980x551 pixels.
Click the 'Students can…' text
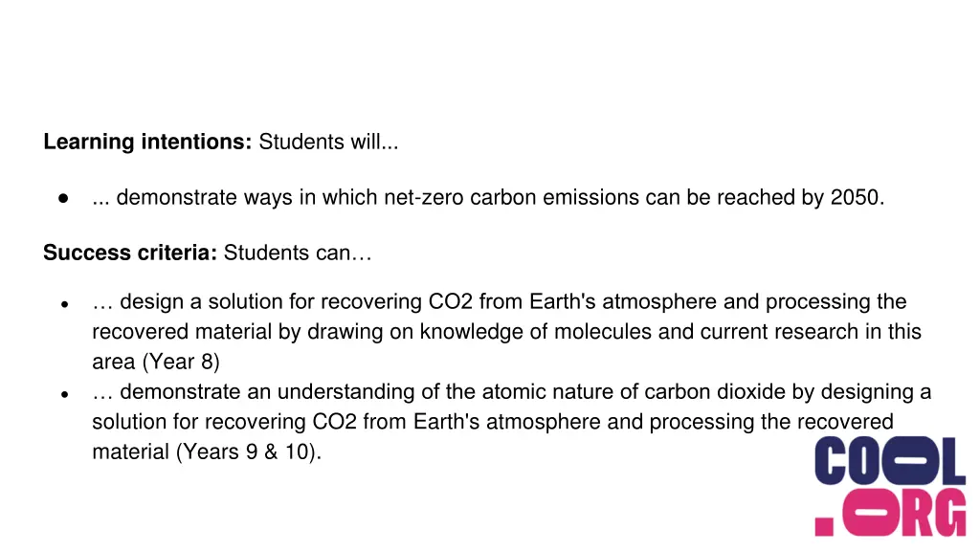(298, 253)
